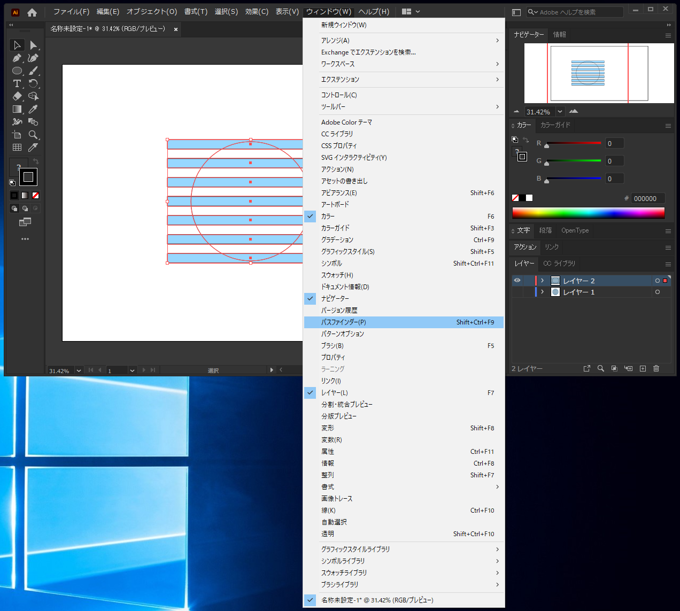
Task: Click default fill and stroke icon in toolbar
Action: click(x=13, y=183)
